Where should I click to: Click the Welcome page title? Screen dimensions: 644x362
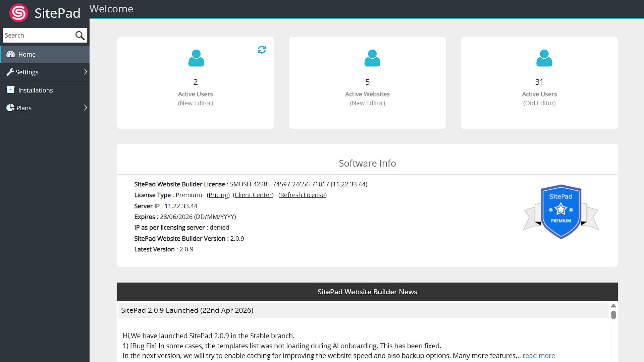(x=111, y=9)
